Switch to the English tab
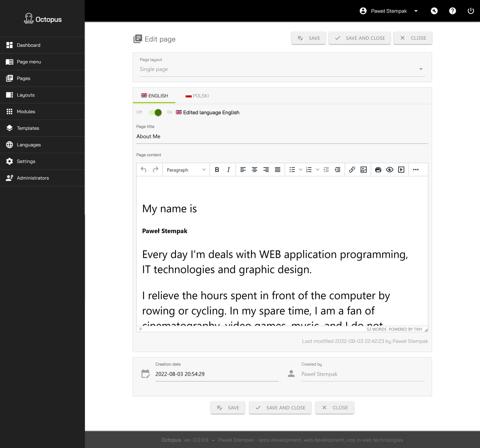This screenshot has height=448, width=480. (x=154, y=96)
